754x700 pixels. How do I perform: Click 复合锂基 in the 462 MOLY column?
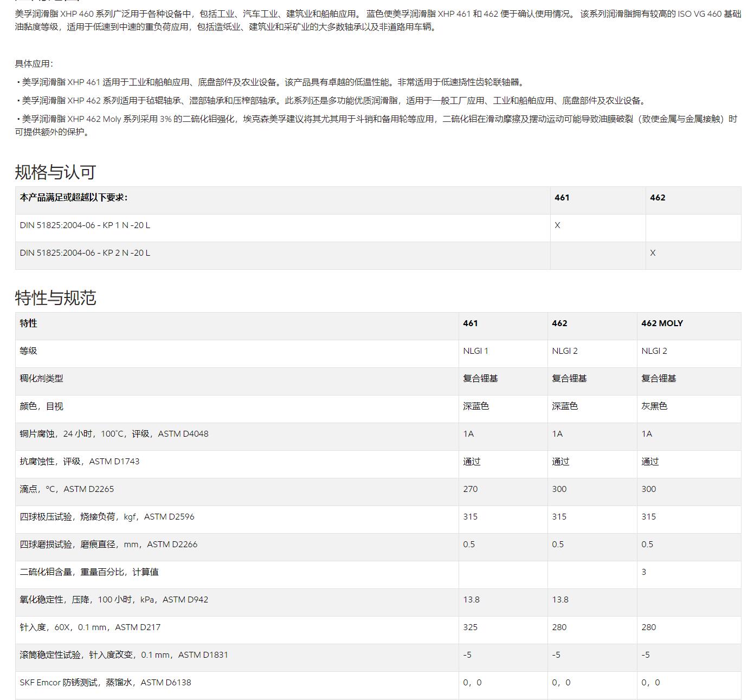click(x=659, y=379)
